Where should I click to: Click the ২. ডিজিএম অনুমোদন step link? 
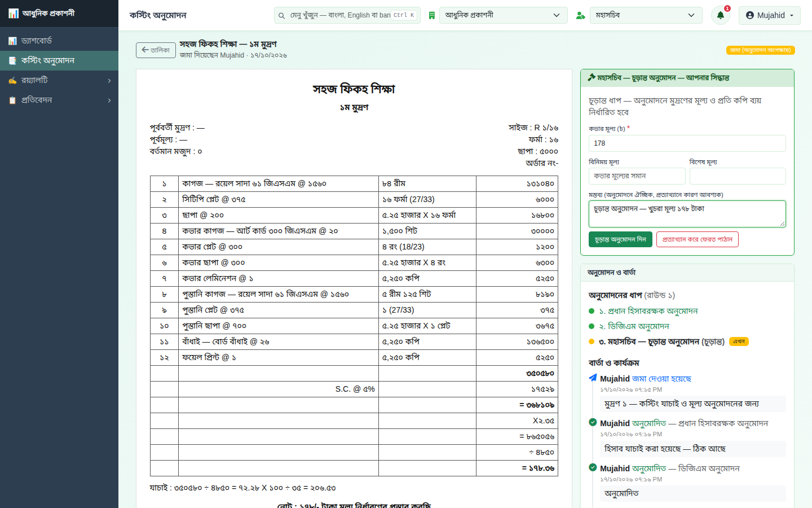pos(634,326)
